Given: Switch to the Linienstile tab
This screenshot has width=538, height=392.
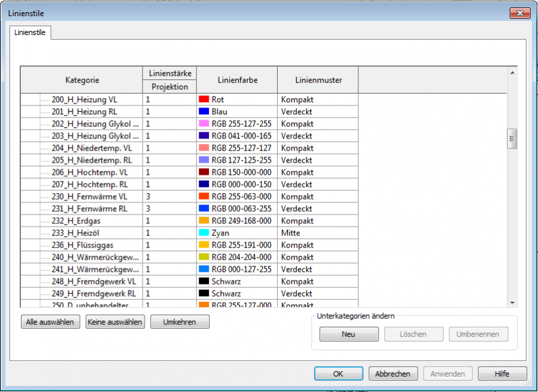Looking at the screenshot, I should [30, 32].
